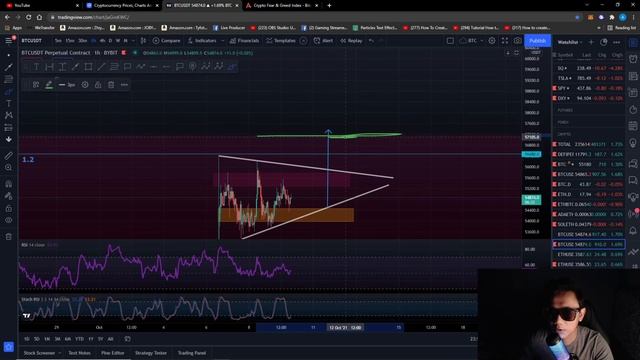
Task: Select the text T tool in floating favorites bar
Action: tap(36, 67)
